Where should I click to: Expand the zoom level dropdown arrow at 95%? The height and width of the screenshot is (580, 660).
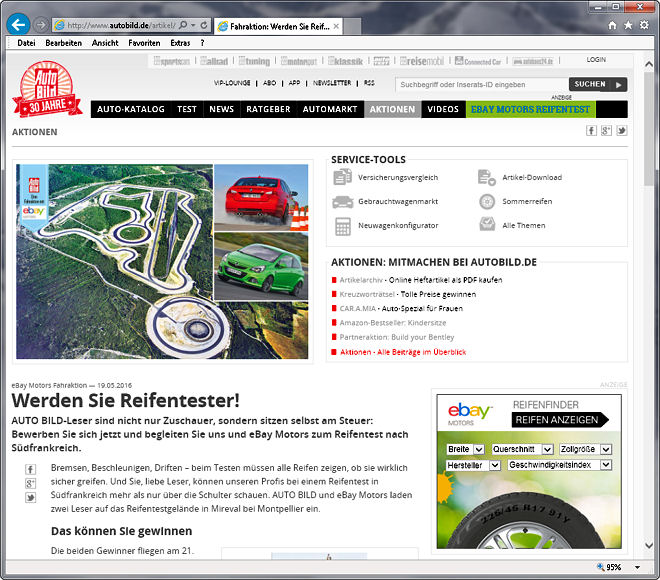click(x=638, y=567)
